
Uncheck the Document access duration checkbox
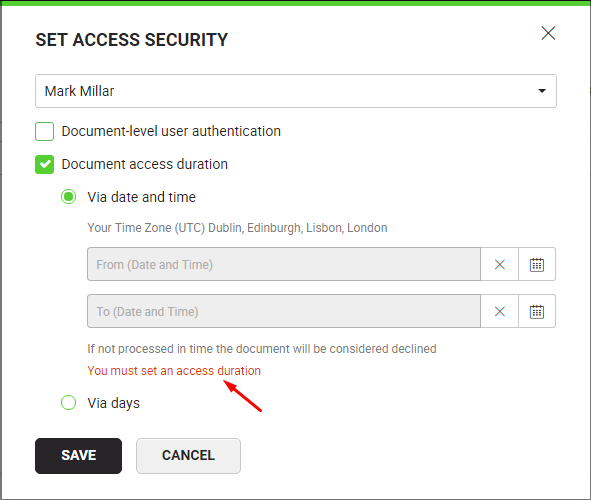(44, 164)
